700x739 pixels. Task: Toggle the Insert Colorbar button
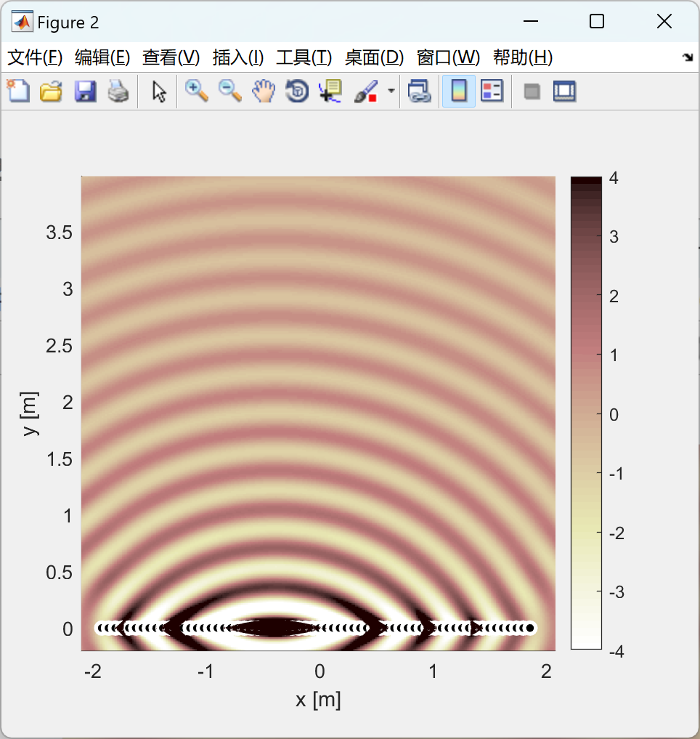459,91
